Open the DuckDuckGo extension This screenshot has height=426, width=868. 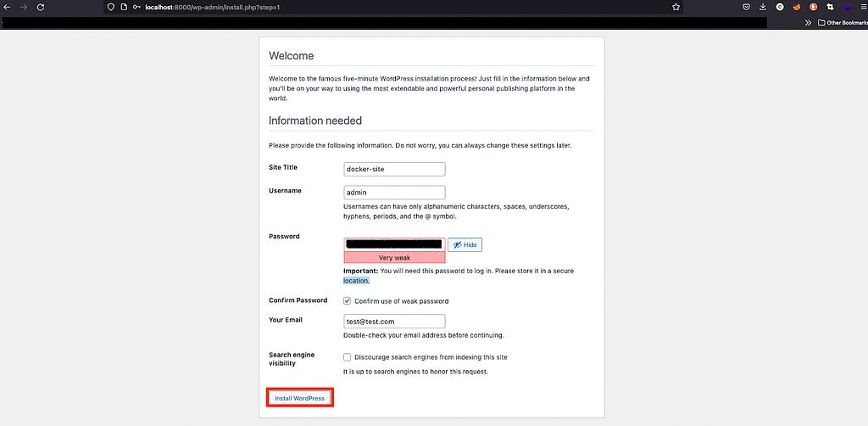(813, 7)
